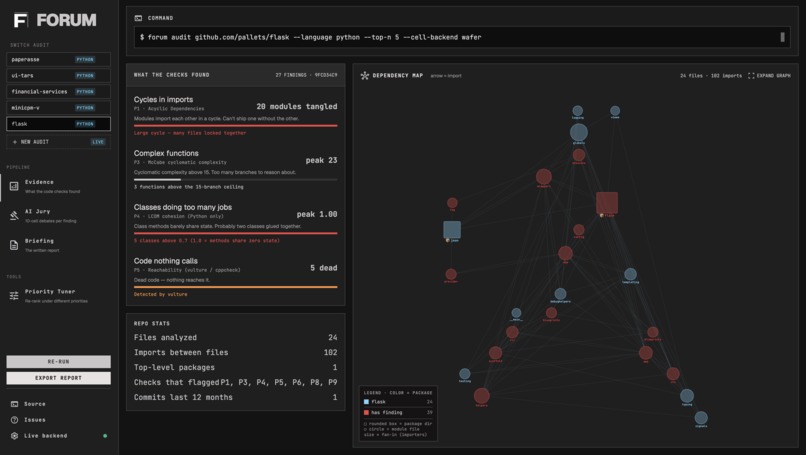The height and width of the screenshot is (455, 806).
Task: Click the flask blue legend swatch
Action: 367,402
